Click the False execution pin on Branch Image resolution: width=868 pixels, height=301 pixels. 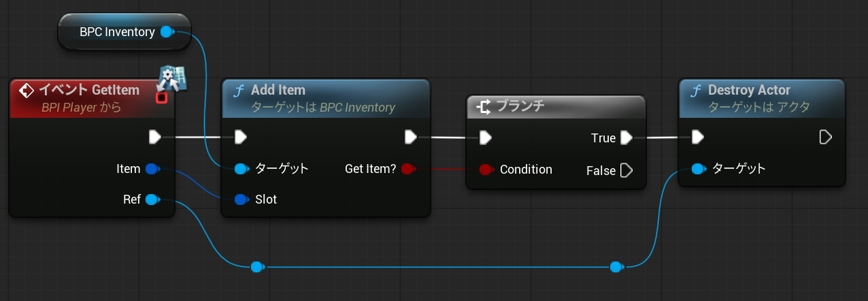pos(626,170)
